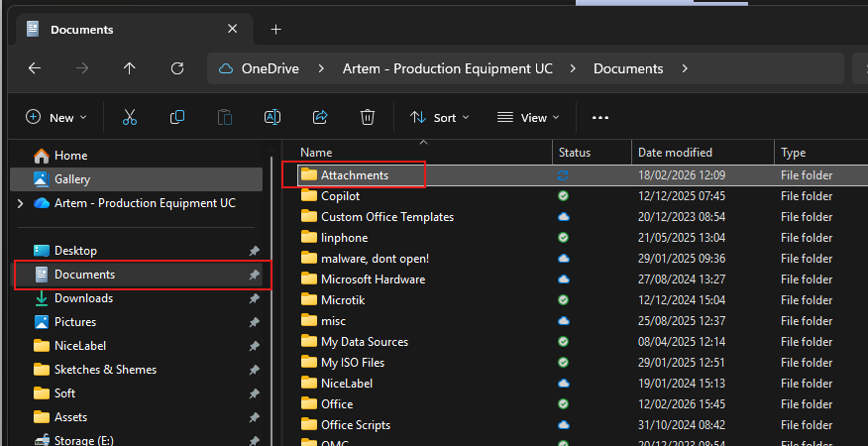Image resolution: width=868 pixels, height=446 pixels.
Task: Click pin icon next to Downloads
Action: [x=254, y=298]
